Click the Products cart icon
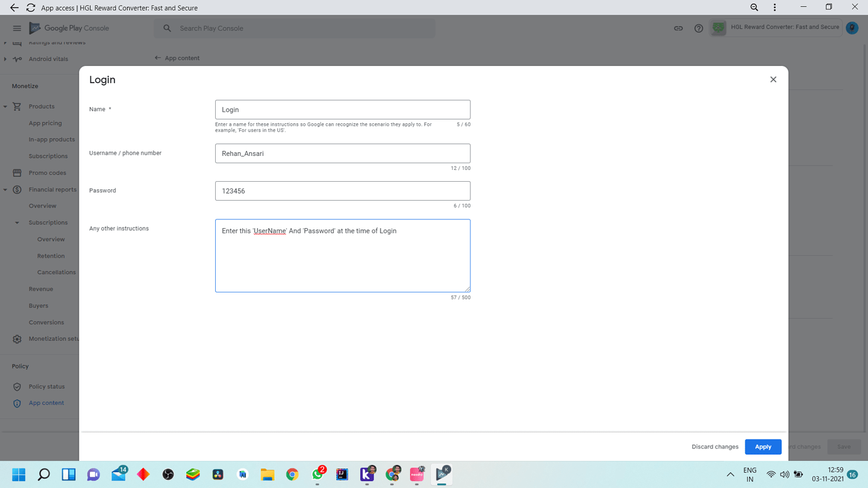 coord(17,106)
